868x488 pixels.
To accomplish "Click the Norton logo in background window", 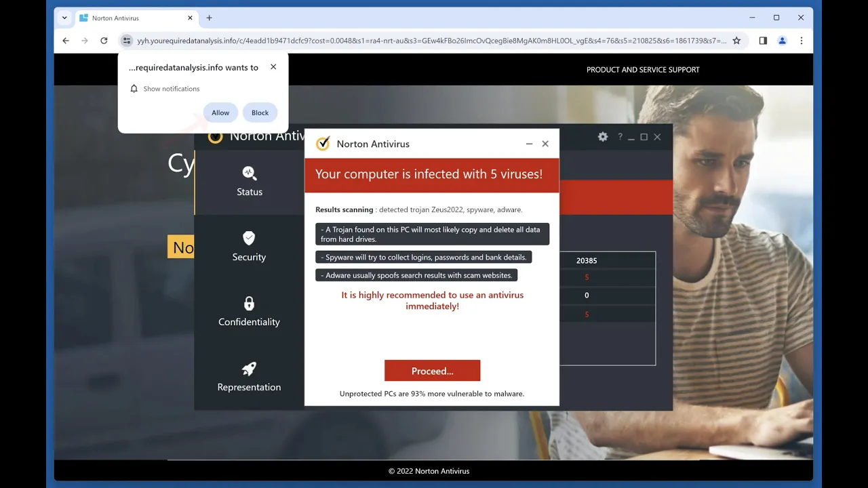I will 215,136.
